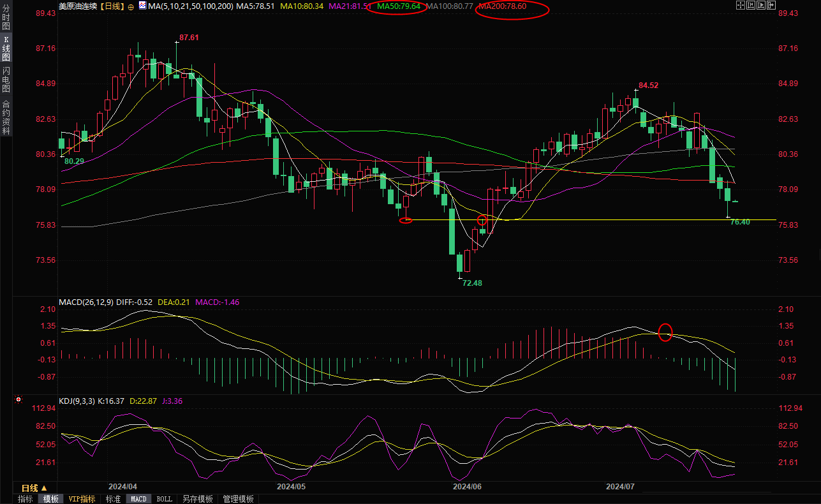
Task: Toggle the MACD indicator template
Action: click(139, 499)
